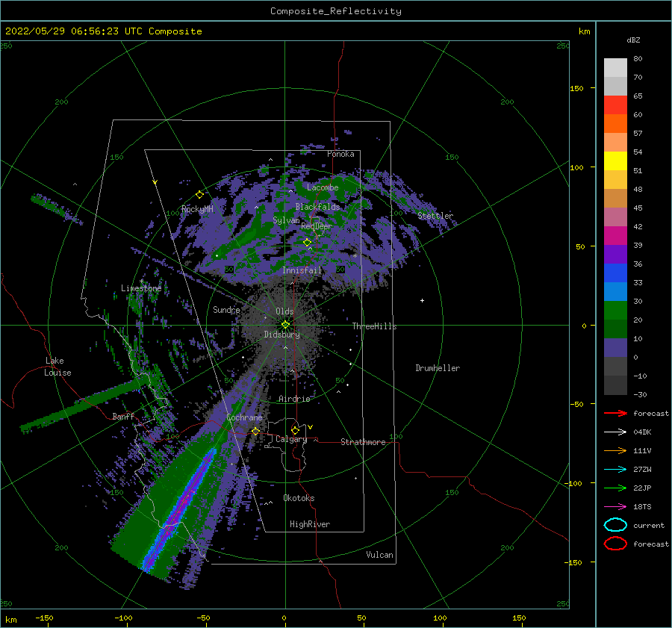Select the 65 dBZ red swatch

pyautogui.click(x=615, y=105)
